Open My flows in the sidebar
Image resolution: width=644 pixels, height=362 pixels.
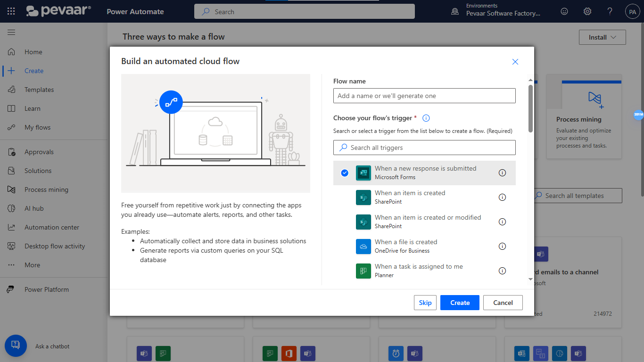pos(37,127)
